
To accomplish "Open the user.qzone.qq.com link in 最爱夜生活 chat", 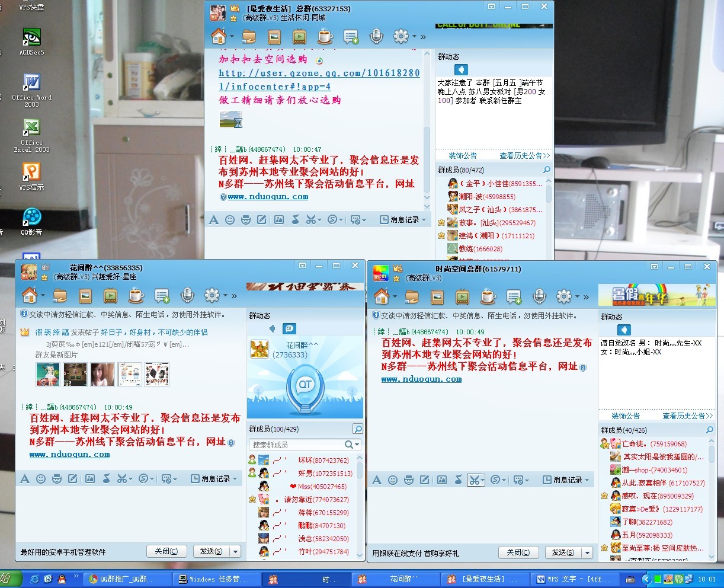I will click(319, 79).
